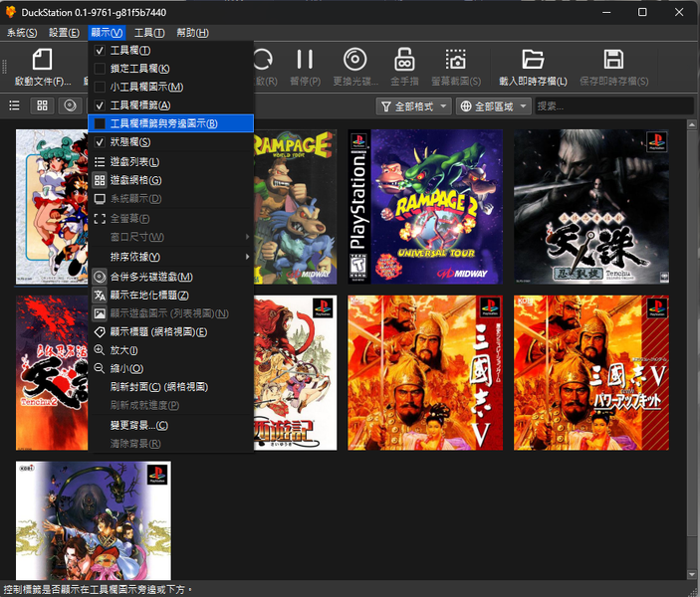Open the 設置(E) menu

click(64, 33)
